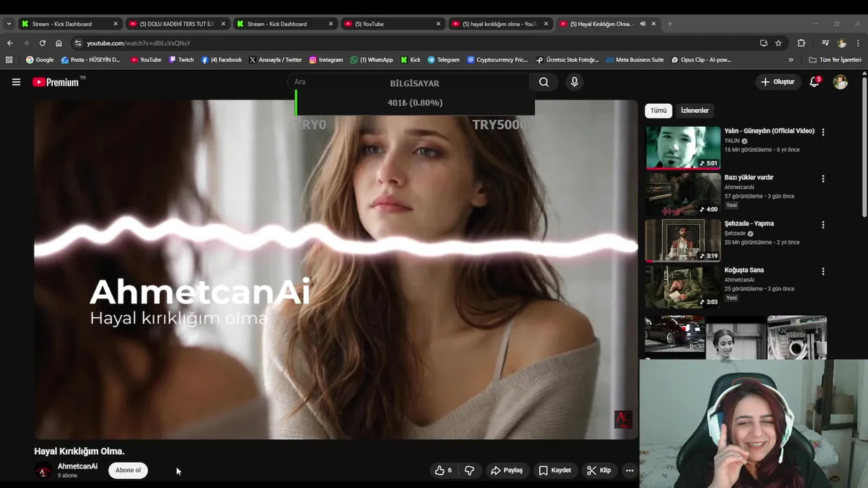The height and width of the screenshot is (488, 868).
Task: Bookmark this page with star icon
Action: coord(778,43)
